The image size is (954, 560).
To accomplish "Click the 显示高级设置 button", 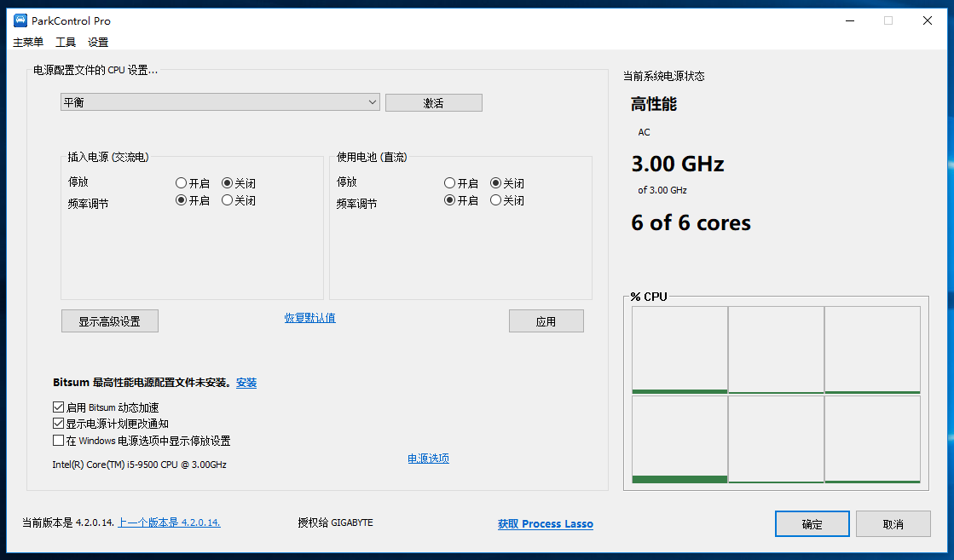I will click(x=110, y=321).
